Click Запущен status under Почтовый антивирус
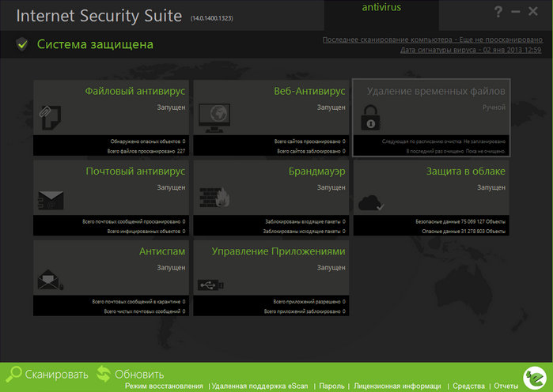Viewport: 553px width, 392px height. click(x=171, y=187)
